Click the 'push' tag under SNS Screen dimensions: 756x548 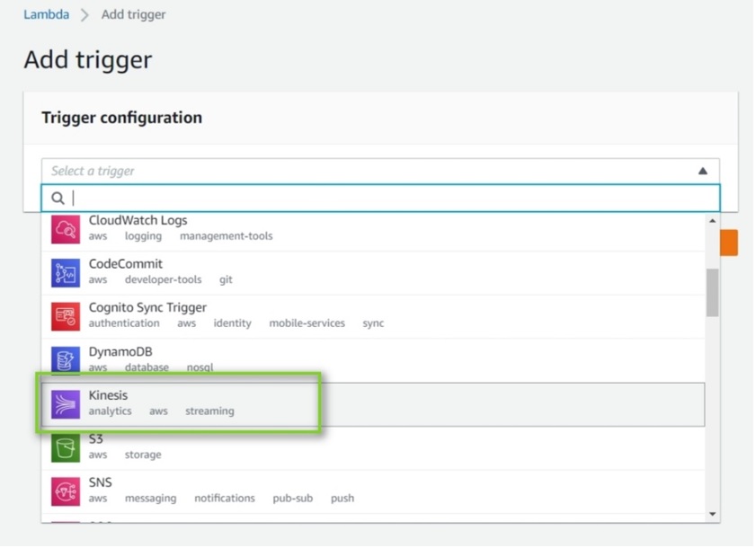pyautogui.click(x=342, y=499)
